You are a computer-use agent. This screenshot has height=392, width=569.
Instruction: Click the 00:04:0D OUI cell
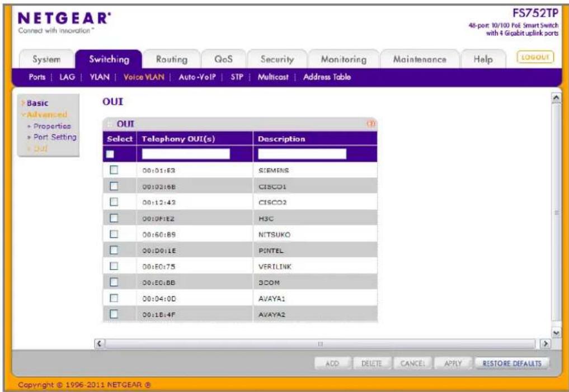195,298
